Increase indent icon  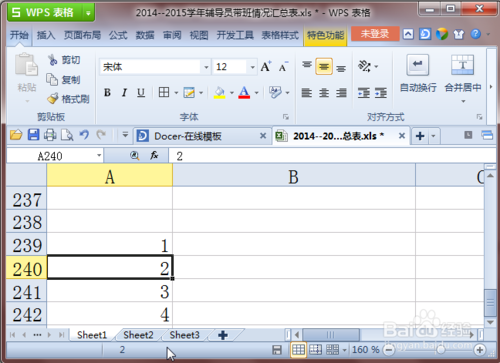click(x=381, y=93)
